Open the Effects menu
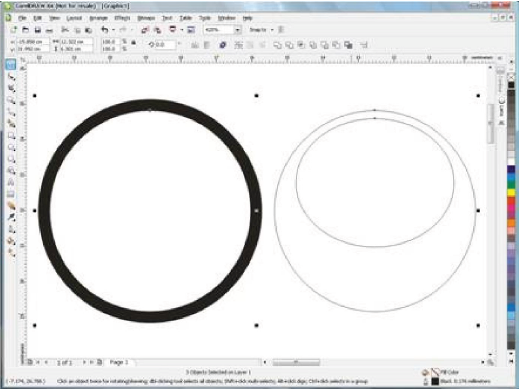520x389 pixels. coord(122,18)
